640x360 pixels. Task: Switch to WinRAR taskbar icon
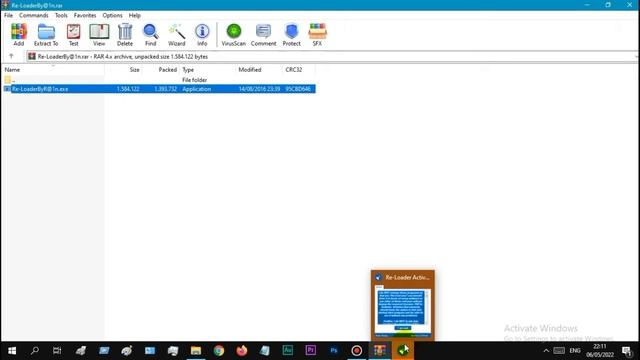click(380, 351)
